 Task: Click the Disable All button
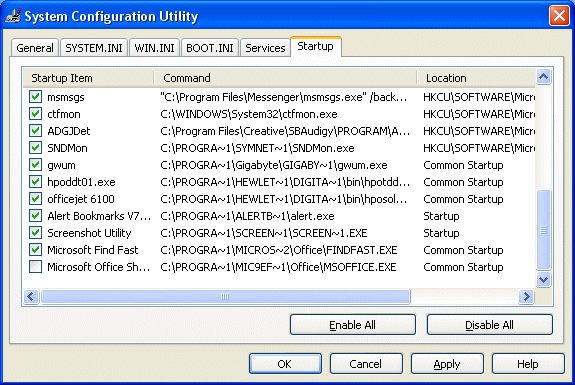(x=490, y=325)
